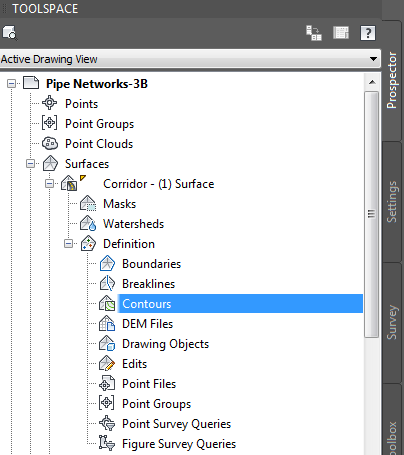Select Corridor - (1) Surface label
The width and height of the screenshot is (404, 455).
point(159,184)
